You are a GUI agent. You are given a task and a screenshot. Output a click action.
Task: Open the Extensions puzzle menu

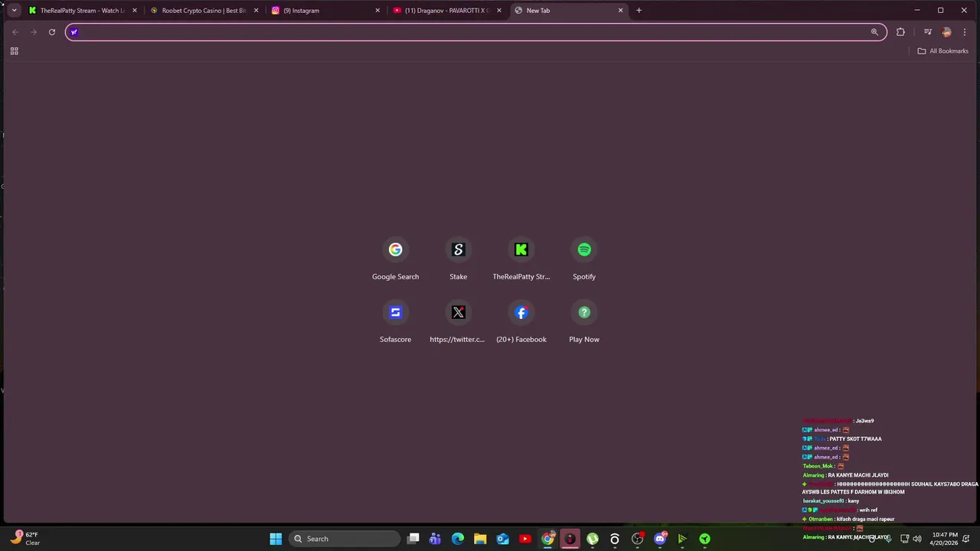click(x=900, y=32)
